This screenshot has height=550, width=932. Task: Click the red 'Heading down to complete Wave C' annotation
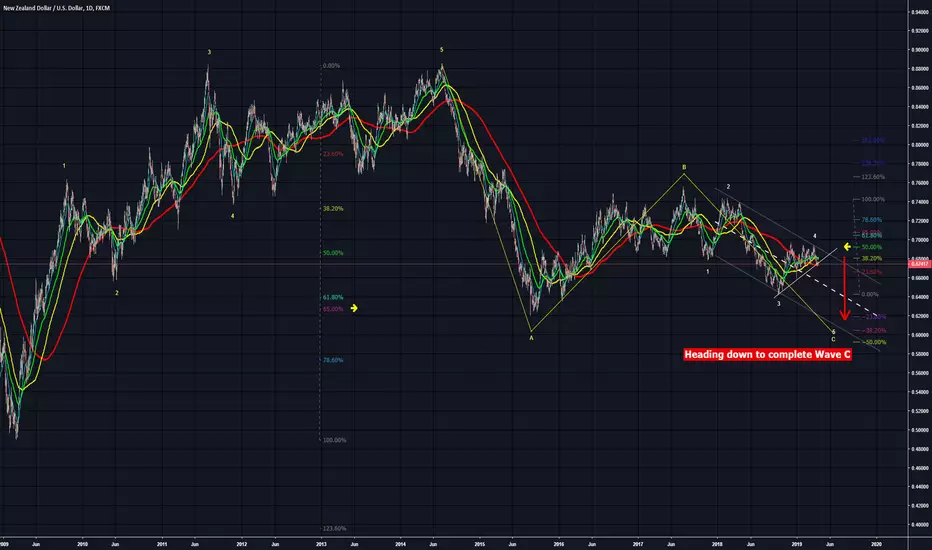tap(767, 354)
